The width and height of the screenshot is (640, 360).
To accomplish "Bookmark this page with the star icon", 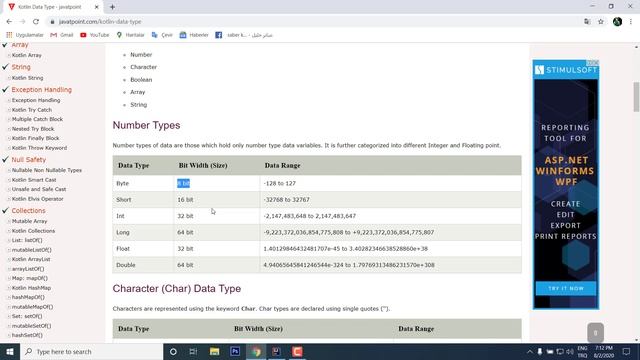I will pyautogui.click(x=601, y=22).
